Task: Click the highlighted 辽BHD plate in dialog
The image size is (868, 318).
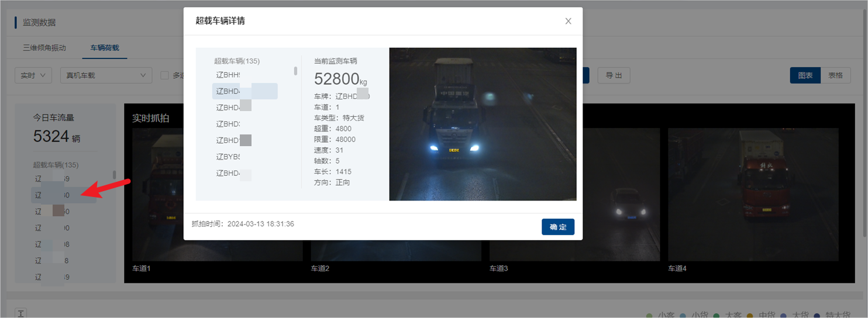Action: [x=244, y=91]
